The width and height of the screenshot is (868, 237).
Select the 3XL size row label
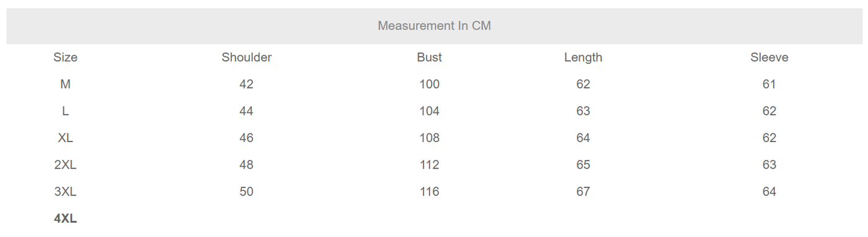point(65,192)
